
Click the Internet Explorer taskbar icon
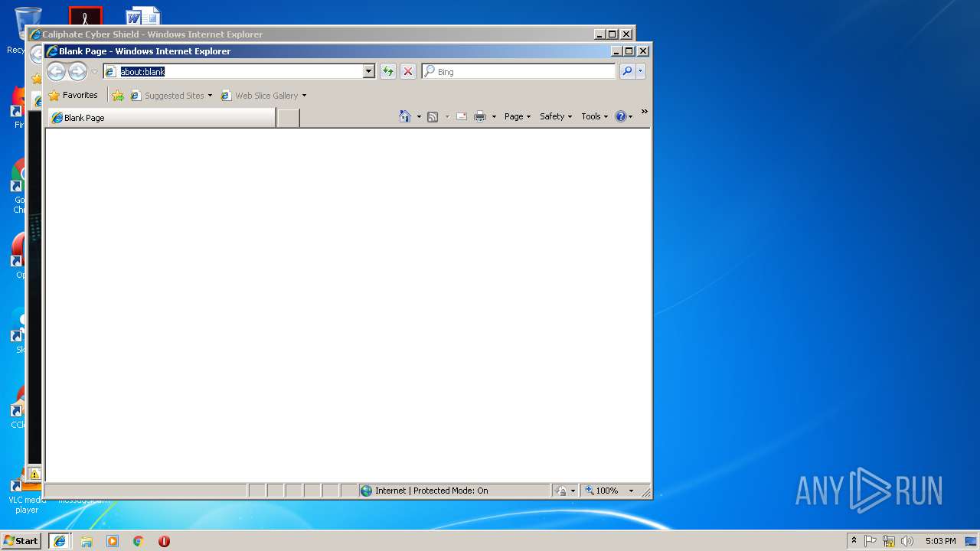coord(60,541)
